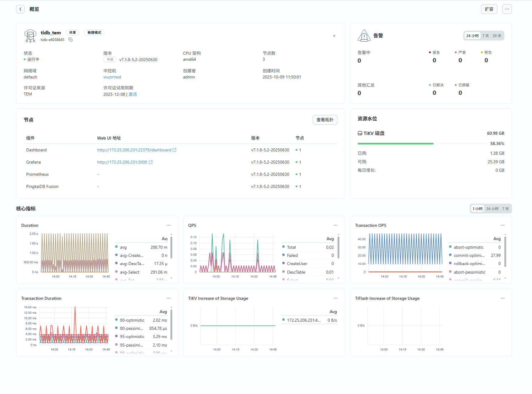
Task: Open the Duration chart options menu
Action: click(x=169, y=225)
